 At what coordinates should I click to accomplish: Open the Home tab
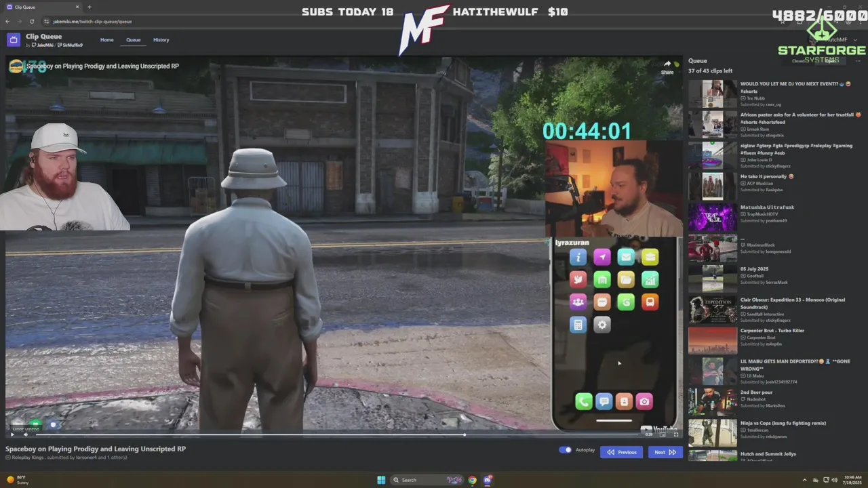click(107, 40)
